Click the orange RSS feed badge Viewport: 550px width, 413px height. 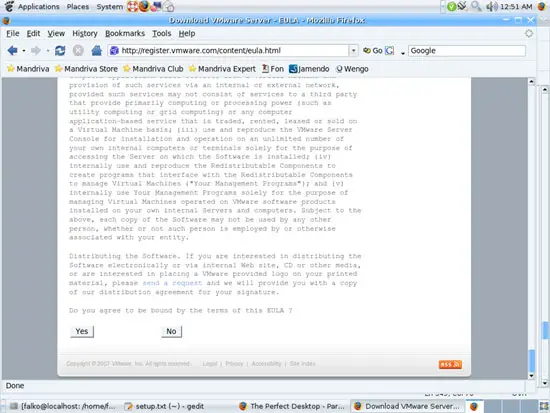point(450,364)
